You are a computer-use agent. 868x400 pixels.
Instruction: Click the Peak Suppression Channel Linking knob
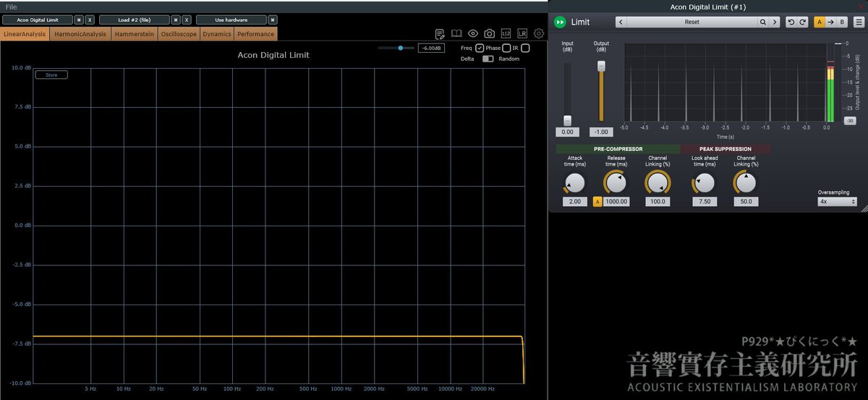[746, 183]
